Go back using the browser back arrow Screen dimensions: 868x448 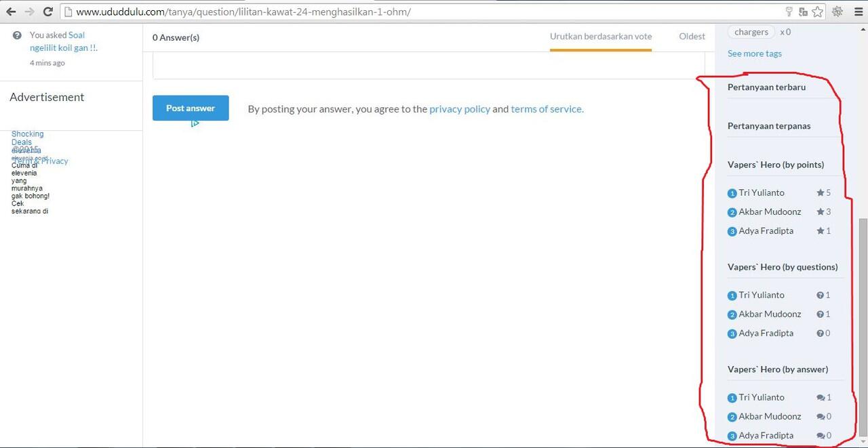click(x=11, y=12)
